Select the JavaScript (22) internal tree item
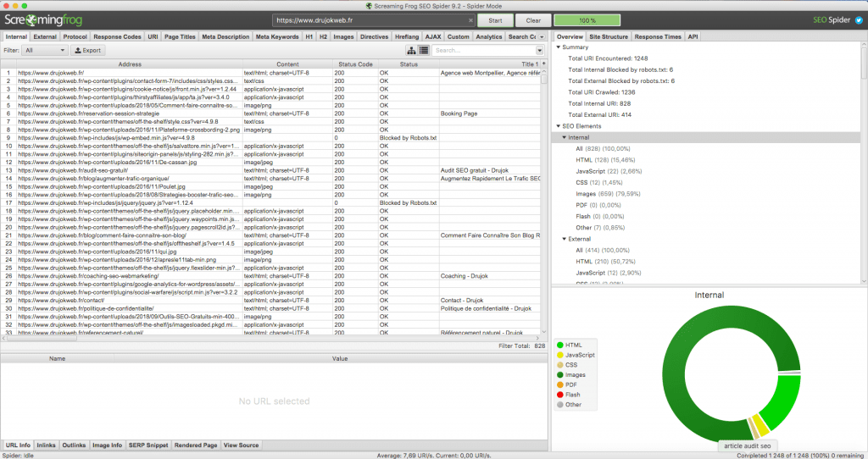Screen dimensions: 868x459 [x=609, y=171]
